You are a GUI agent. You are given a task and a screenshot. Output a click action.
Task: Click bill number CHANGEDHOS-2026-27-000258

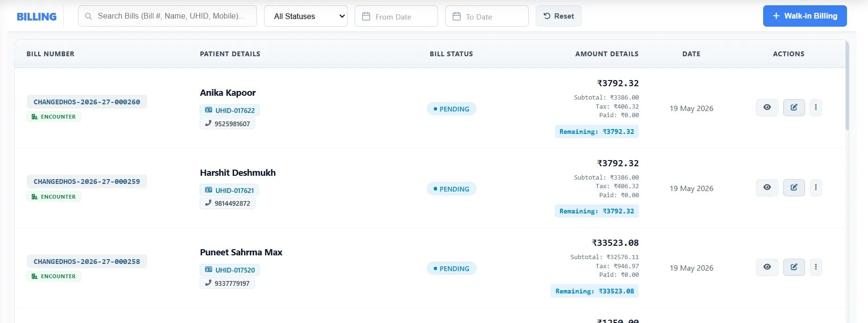(x=87, y=262)
